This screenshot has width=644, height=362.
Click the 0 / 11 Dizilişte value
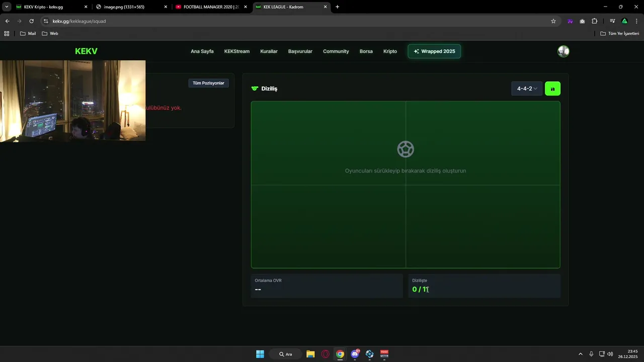pyautogui.click(x=420, y=289)
